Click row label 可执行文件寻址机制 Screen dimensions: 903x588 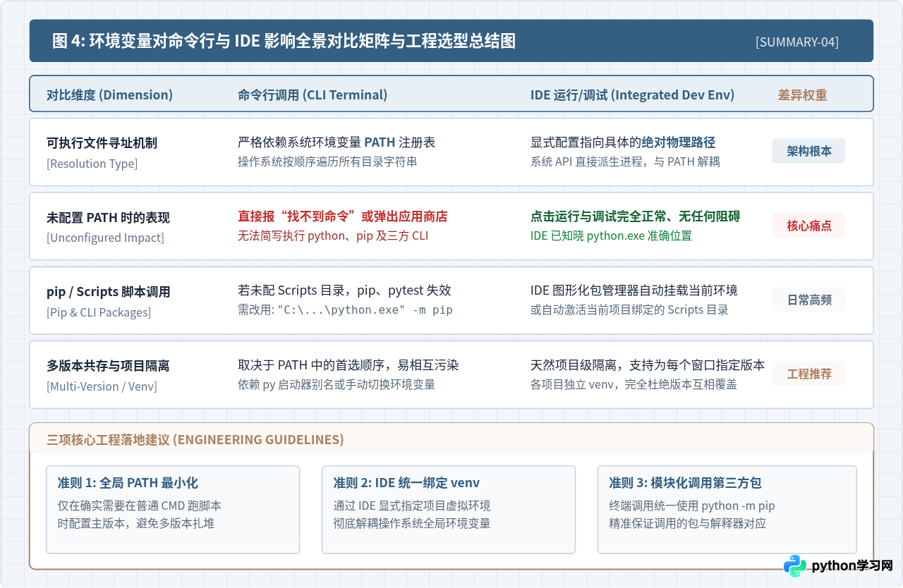click(x=102, y=143)
